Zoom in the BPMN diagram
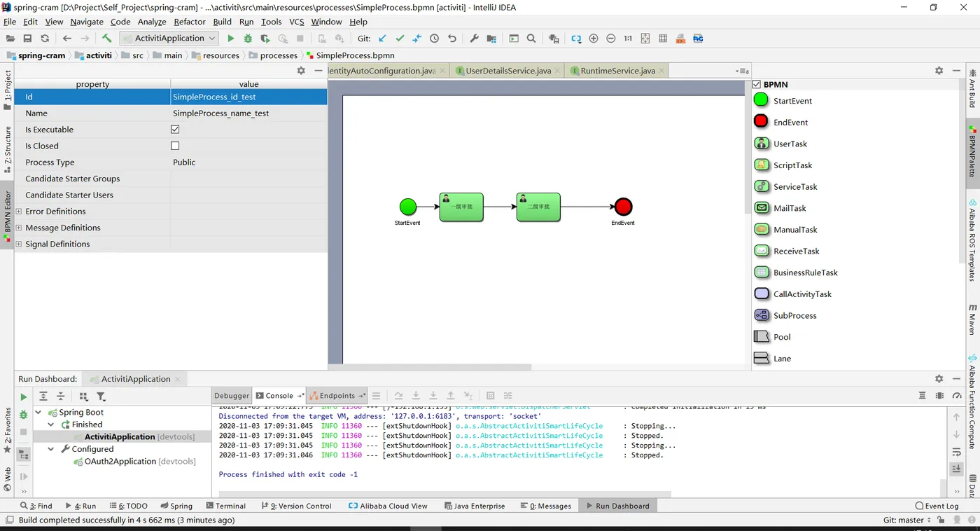 coord(594,39)
